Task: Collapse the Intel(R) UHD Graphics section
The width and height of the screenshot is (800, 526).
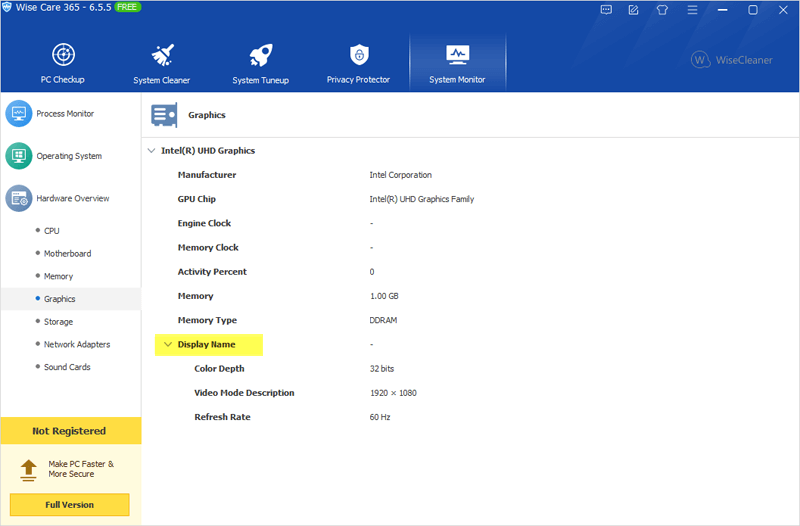Action: (151, 151)
